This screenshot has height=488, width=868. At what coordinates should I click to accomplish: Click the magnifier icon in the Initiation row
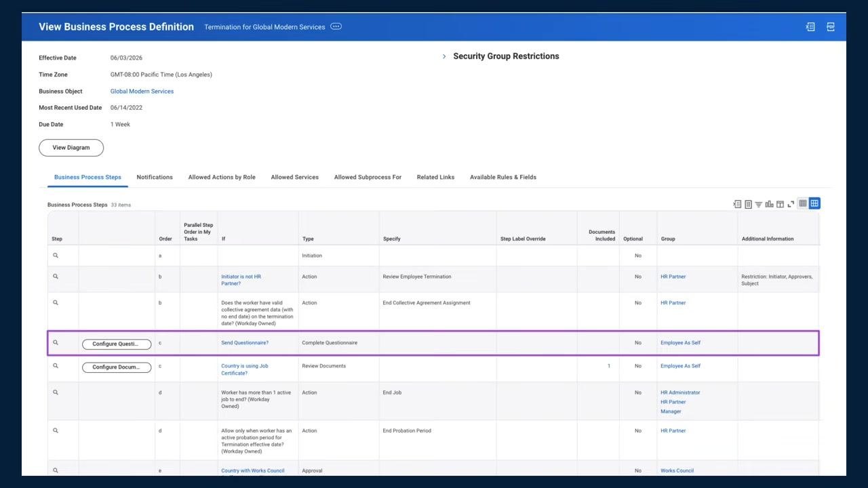[56, 256]
